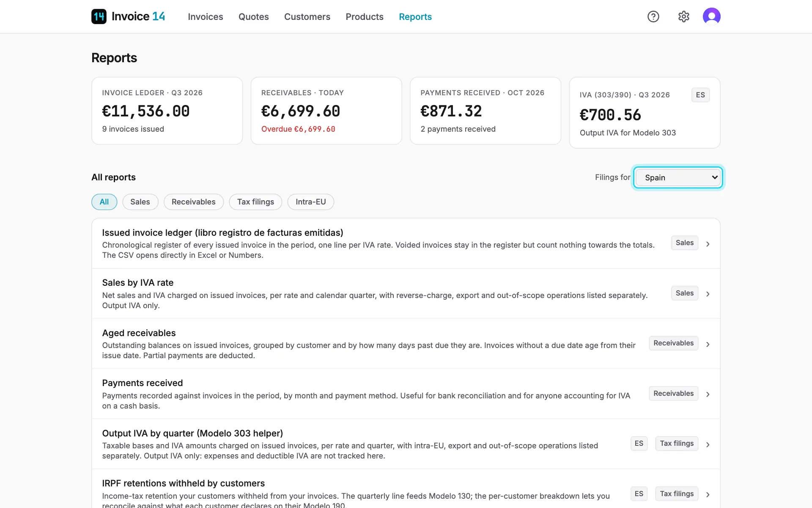Open the Filings for Spain dropdown
Screen dimensions: 812x508
point(678,177)
